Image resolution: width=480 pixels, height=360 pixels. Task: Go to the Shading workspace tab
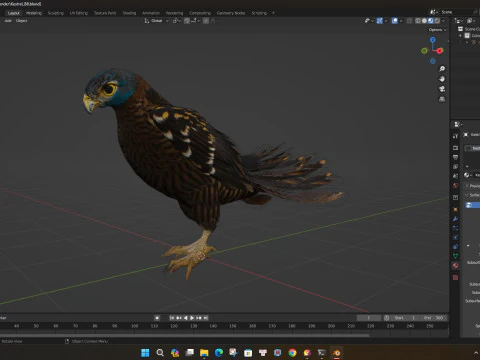[x=129, y=13]
